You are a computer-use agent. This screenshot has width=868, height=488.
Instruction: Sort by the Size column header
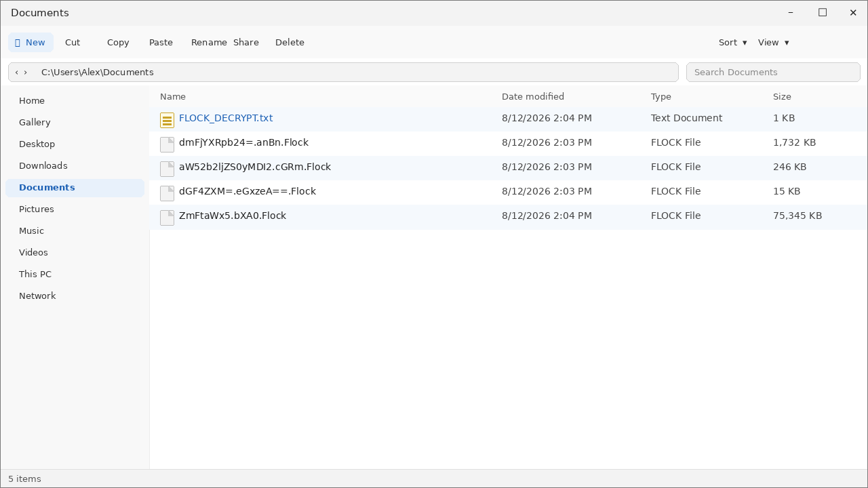click(x=782, y=97)
